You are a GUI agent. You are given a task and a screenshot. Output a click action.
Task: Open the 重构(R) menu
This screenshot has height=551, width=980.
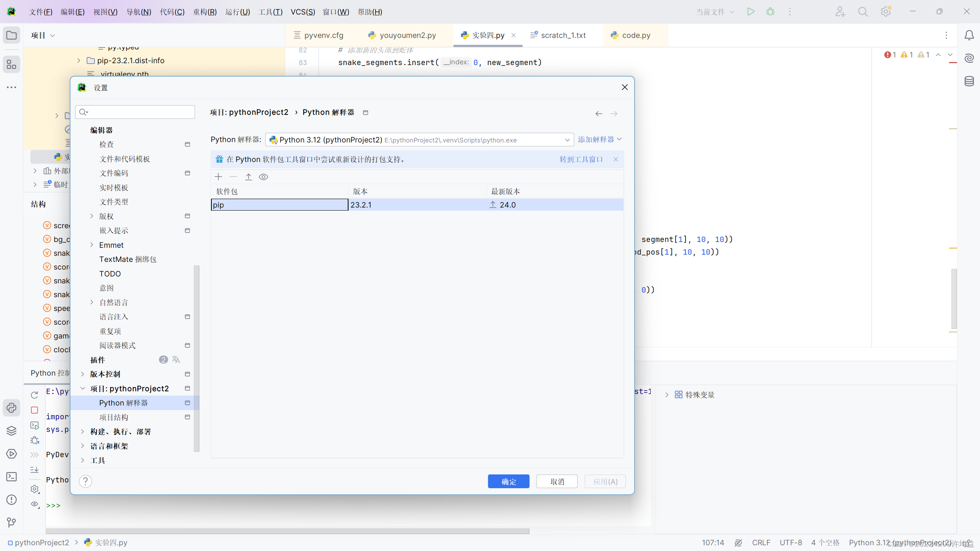205,12
